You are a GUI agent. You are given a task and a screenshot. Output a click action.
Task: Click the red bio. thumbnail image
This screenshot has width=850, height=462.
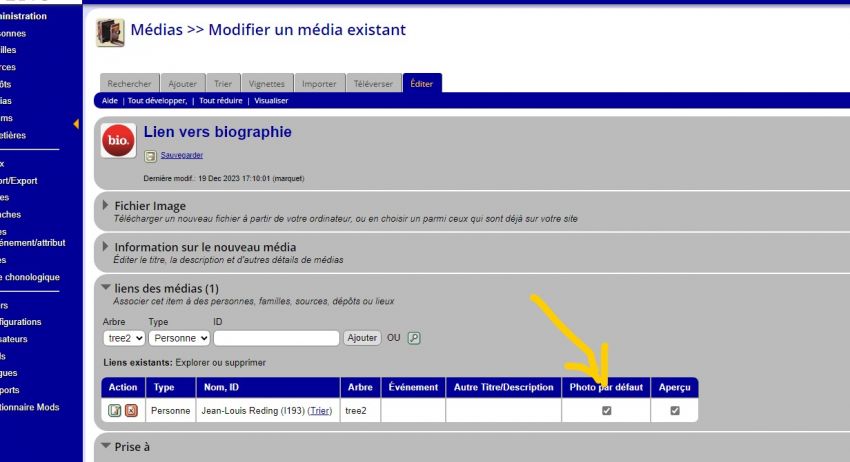(118, 140)
